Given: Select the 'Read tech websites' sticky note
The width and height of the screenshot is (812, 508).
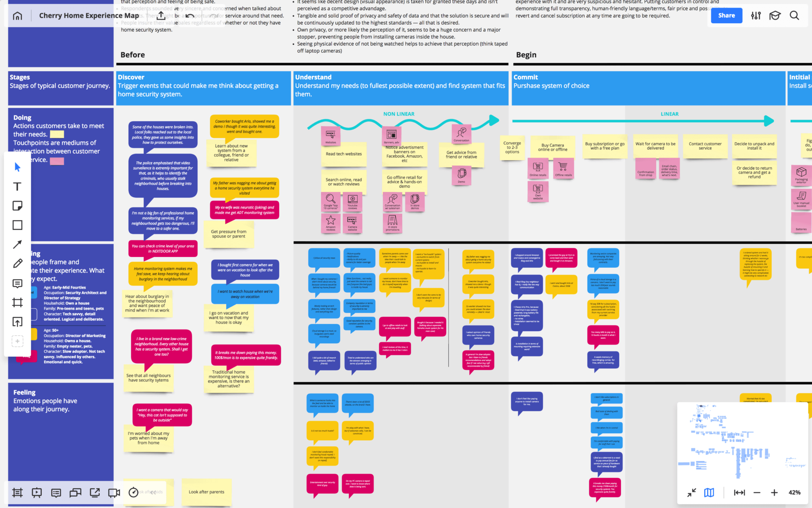Looking at the screenshot, I should [343, 154].
